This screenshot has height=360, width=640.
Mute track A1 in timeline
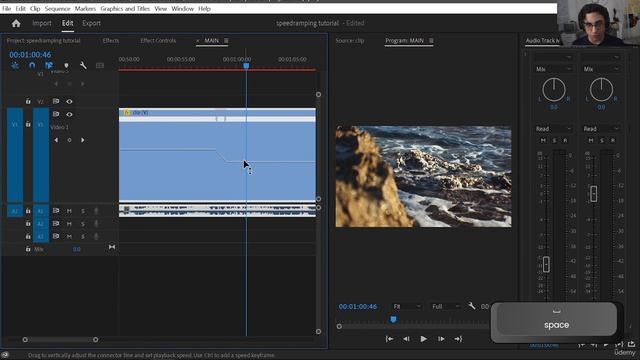click(69, 211)
